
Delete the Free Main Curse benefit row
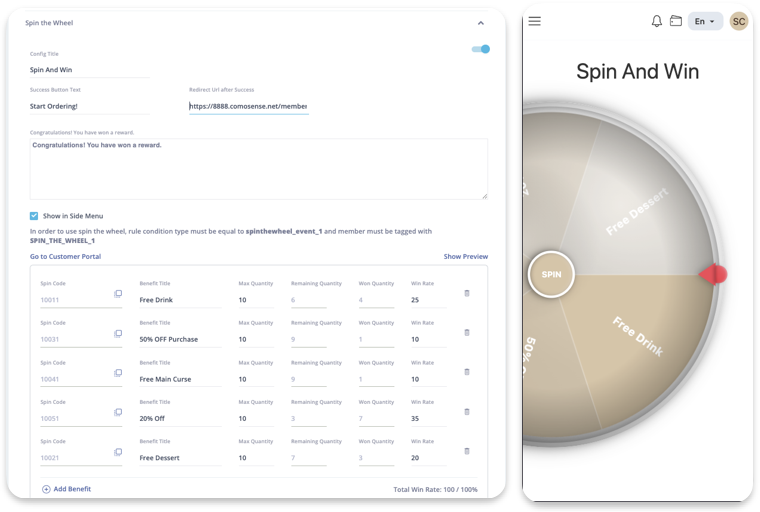466,372
